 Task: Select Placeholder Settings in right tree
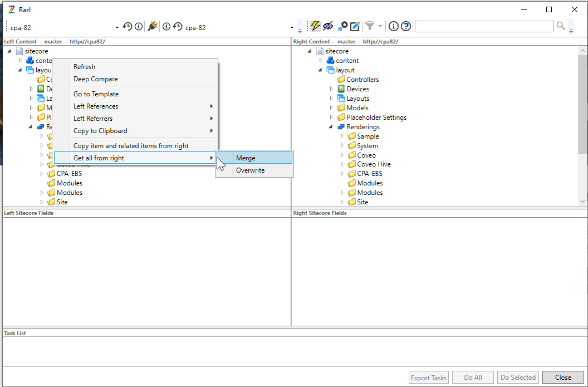376,117
